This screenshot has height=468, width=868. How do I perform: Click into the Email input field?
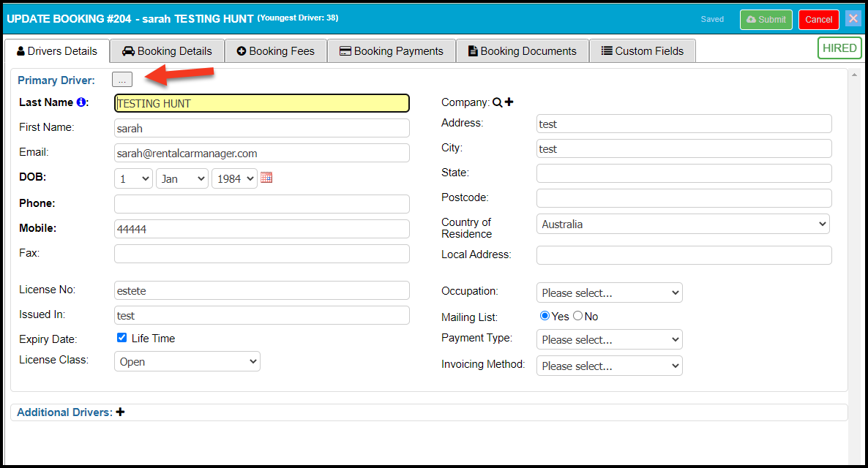coord(261,153)
